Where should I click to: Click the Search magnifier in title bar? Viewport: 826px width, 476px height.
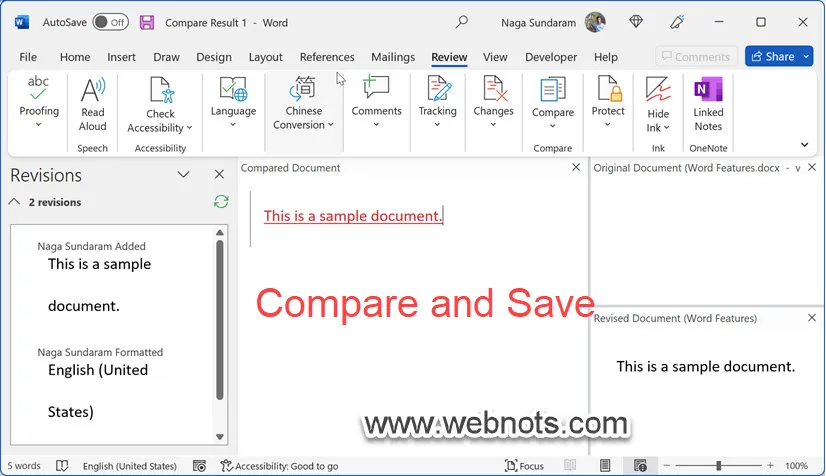tap(461, 22)
